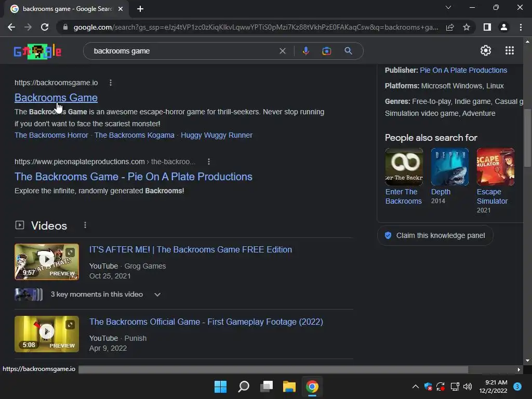Image resolution: width=532 pixels, height=399 pixels.
Task: Click the horizontal scrollbar right arrow
Action: point(518,369)
